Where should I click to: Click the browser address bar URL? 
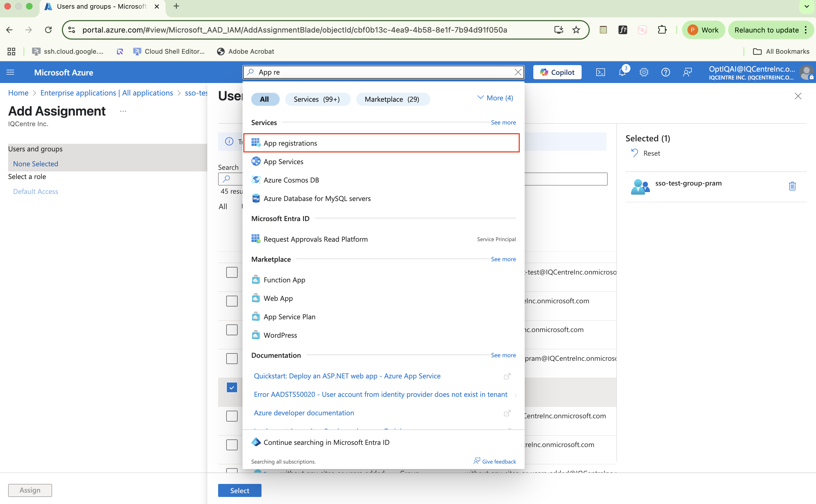tap(295, 30)
